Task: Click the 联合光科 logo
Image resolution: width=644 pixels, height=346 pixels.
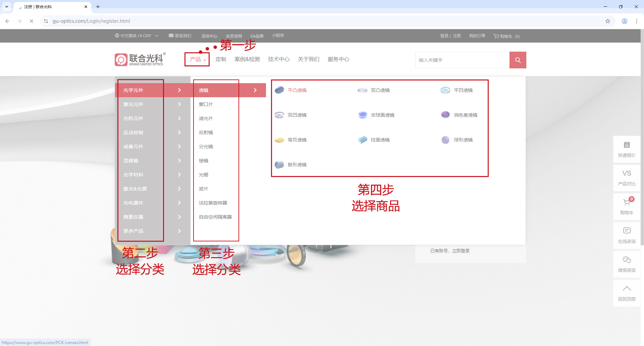Action: click(140, 59)
